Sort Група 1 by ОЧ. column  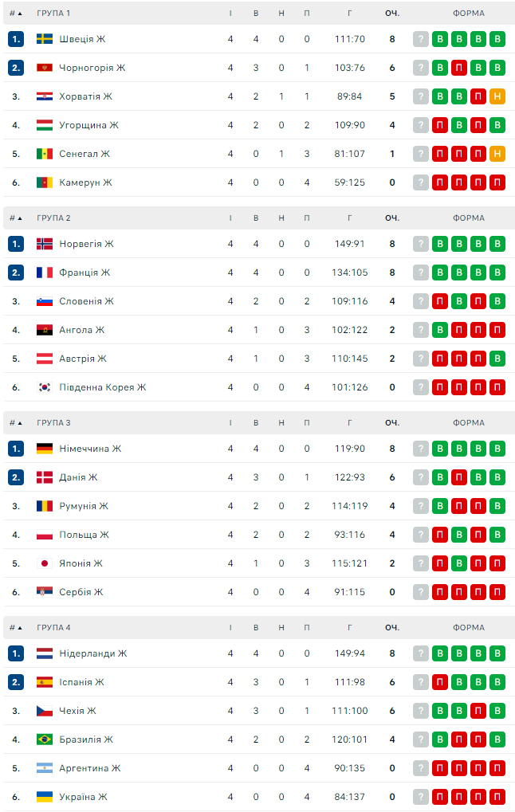[x=392, y=14]
